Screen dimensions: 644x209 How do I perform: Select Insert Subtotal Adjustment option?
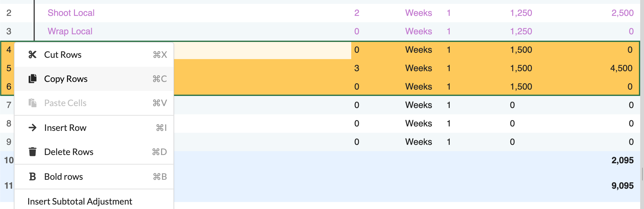click(x=80, y=201)
